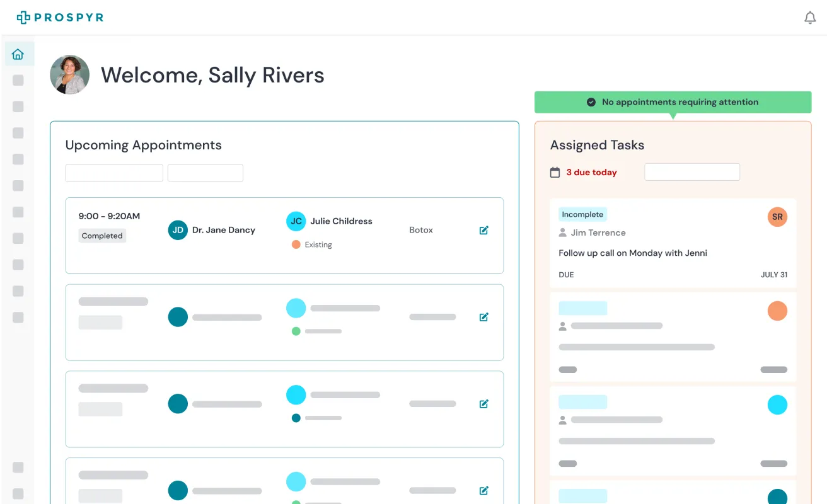827x504 pixels.
Task: Click the Existing patient label
Action: point(318,244)
